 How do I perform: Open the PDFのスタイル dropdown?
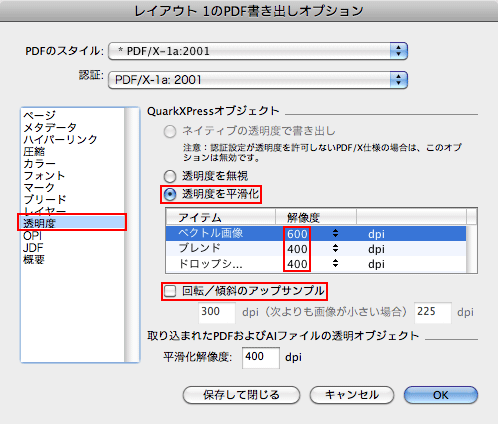click(x=258, y=51)
